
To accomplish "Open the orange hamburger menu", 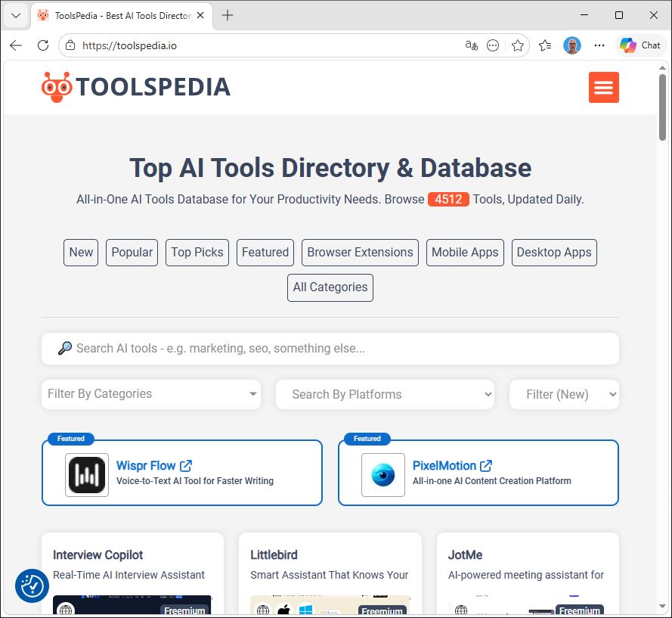I will point(603,88).
